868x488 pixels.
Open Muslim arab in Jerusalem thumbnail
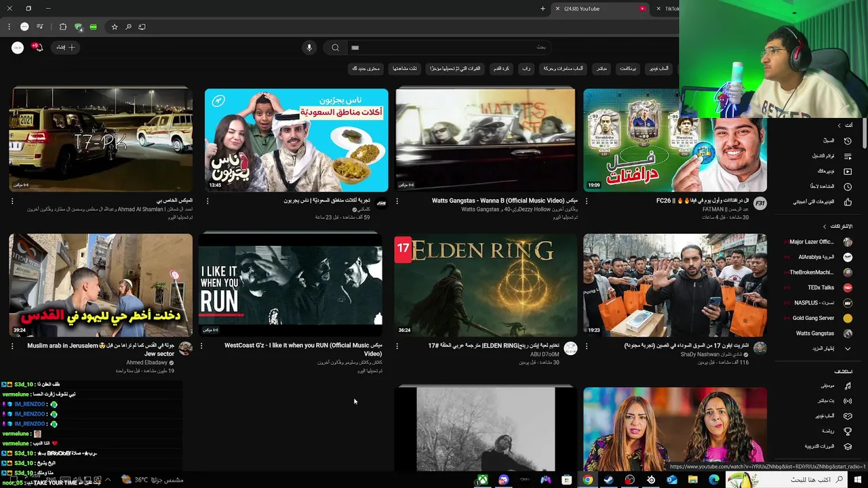tap(100, 285)
